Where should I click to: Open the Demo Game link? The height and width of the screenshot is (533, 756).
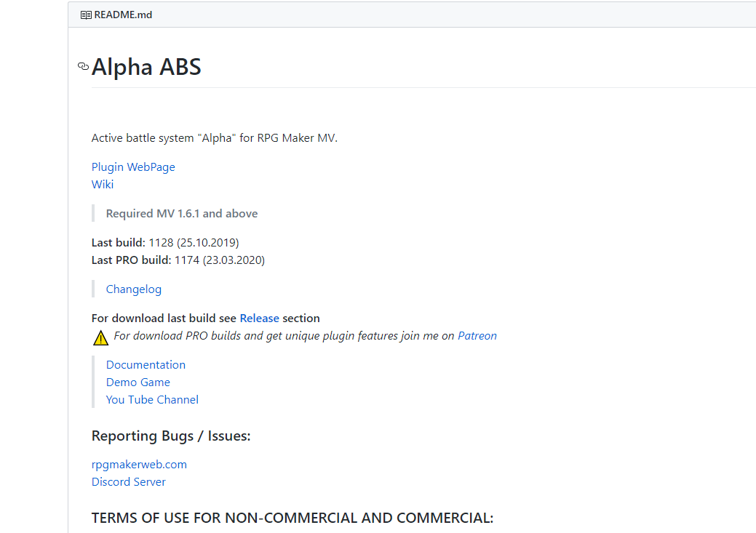click(138, 382)
